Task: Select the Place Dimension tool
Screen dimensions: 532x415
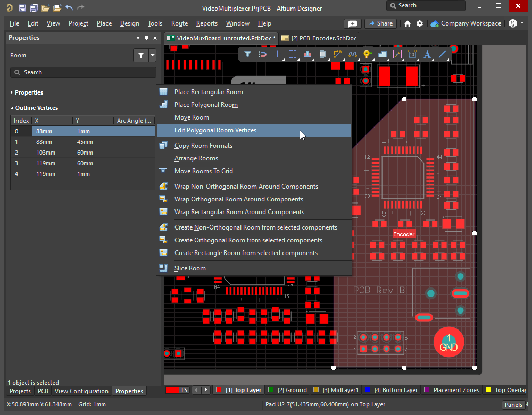Action: tap(412, 54)
